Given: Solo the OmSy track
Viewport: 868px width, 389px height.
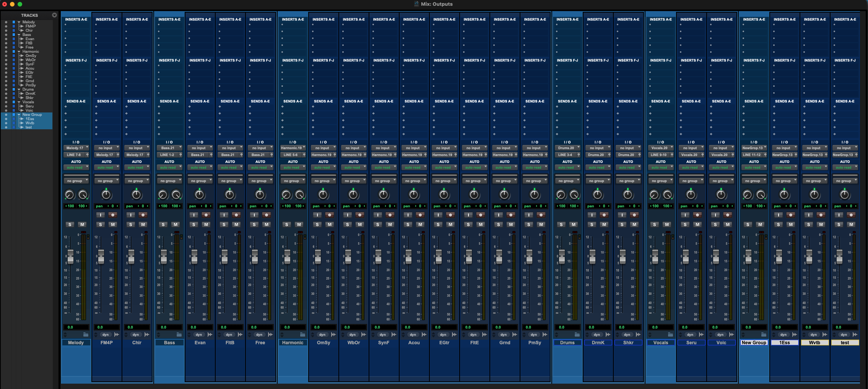Looking at the screenshot, I should pyautogui.click(x=317, y=225).
